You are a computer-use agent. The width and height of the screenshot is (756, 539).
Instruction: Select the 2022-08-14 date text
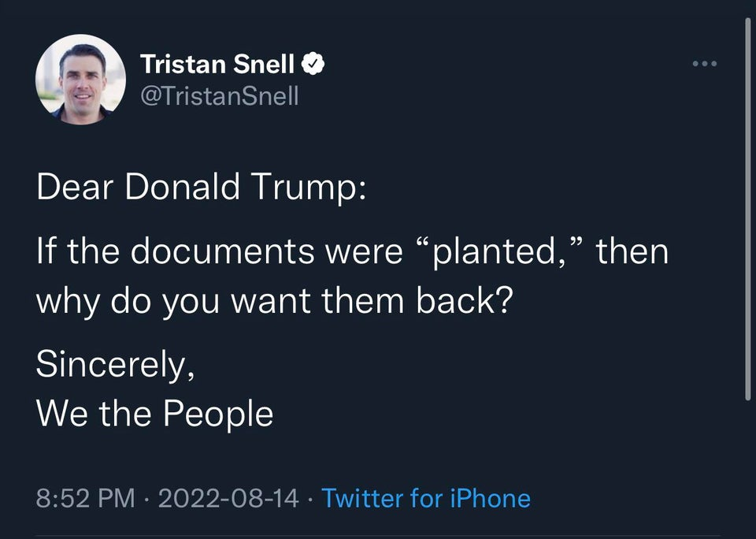[x=228, y=498]
